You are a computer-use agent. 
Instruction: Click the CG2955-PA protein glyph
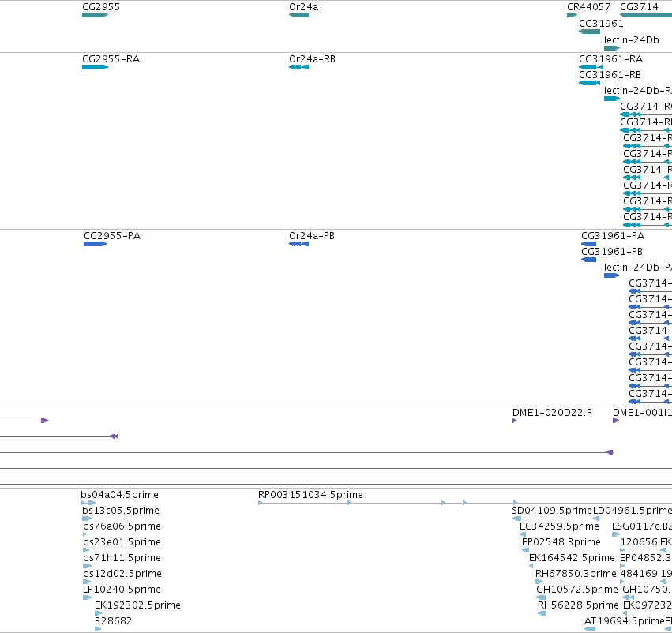(95, 244)
